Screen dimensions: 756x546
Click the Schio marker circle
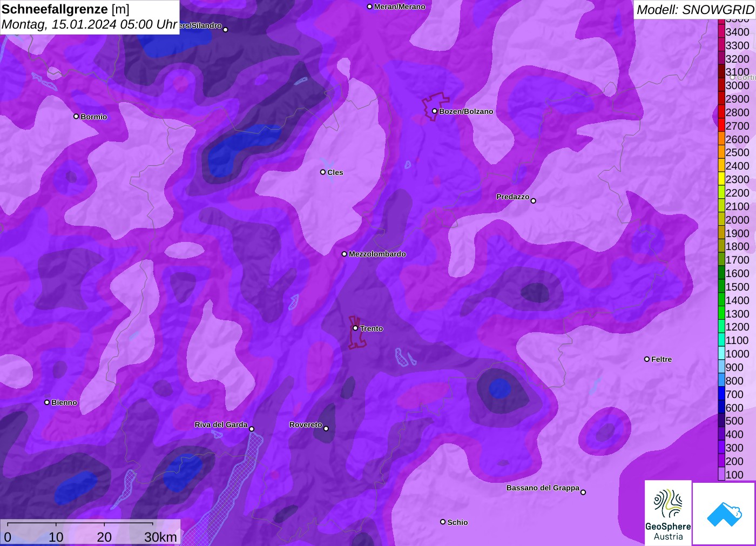coord(443,522)
